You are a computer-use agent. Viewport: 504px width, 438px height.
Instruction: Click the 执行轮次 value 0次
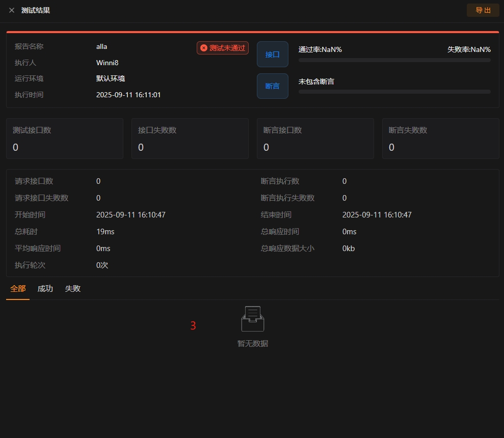(102, 265)
